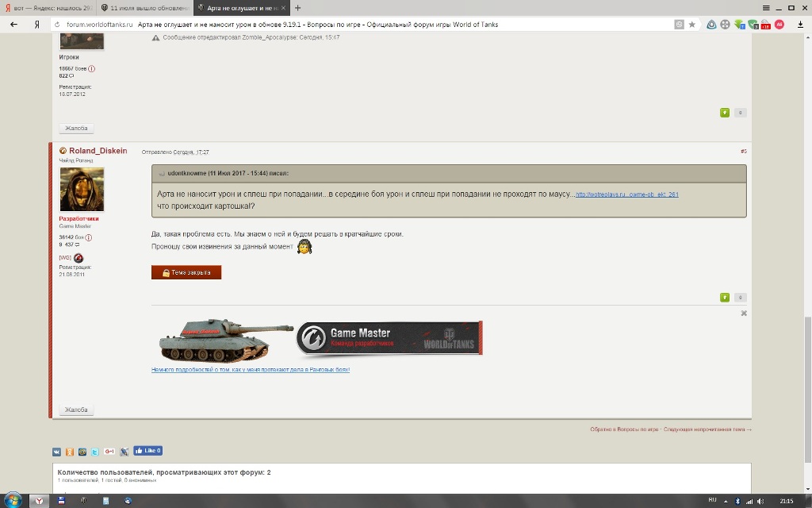The image size is (812, 508).
Task: Hide the signature with the X icon
Action: tap(744, 313)
